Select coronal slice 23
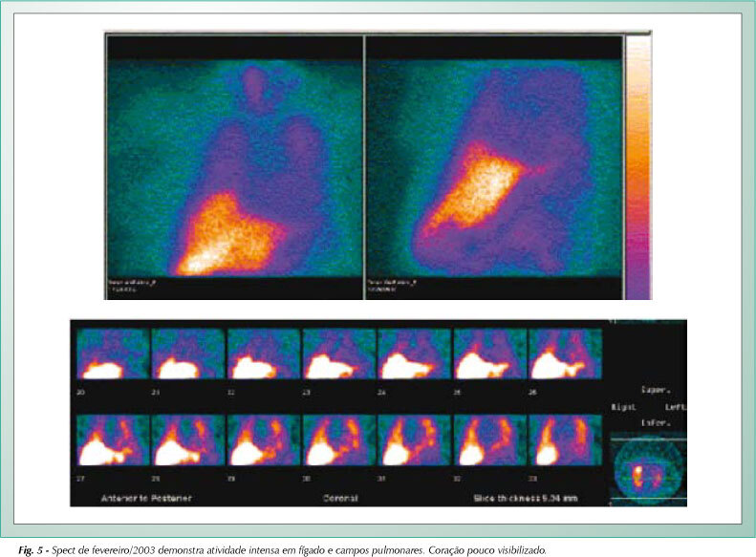The height and width of the screenshot is (557, 756). (x=339, y=354)
